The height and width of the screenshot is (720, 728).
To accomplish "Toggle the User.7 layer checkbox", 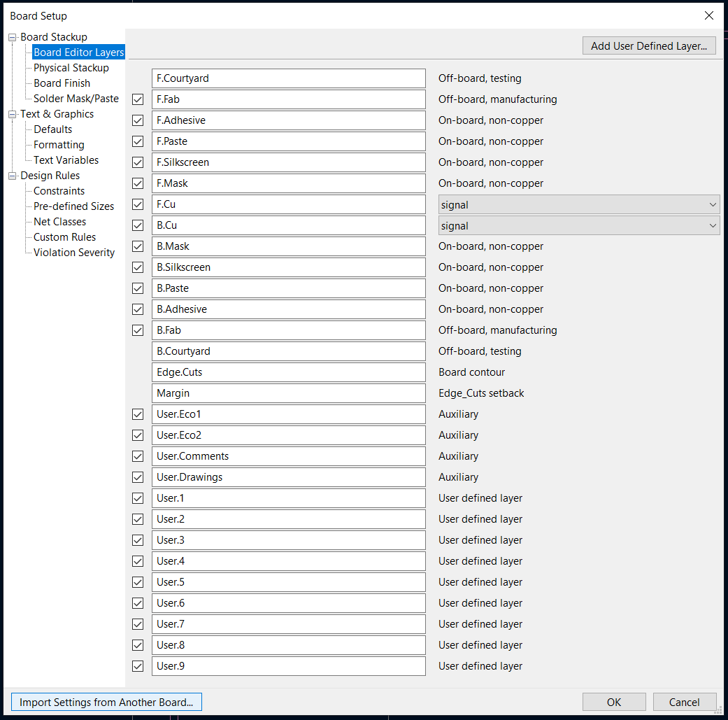I will tap(138, 624).
